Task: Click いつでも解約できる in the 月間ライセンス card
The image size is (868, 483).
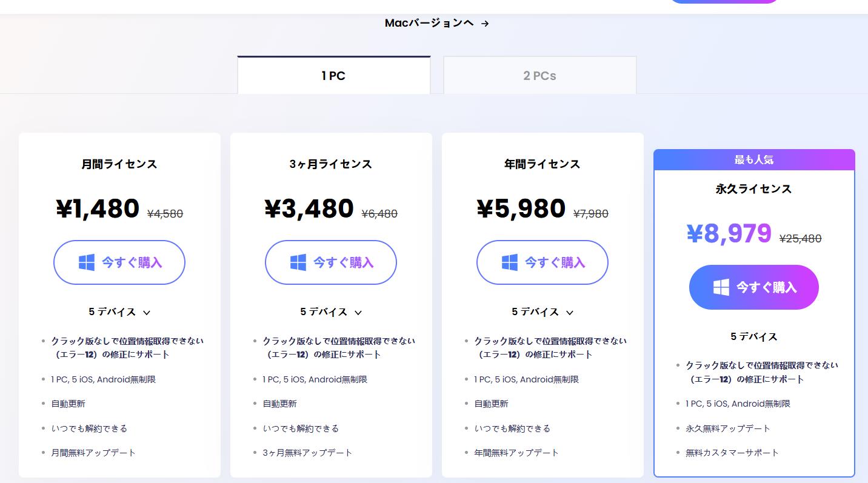Action: click(90, 428)
